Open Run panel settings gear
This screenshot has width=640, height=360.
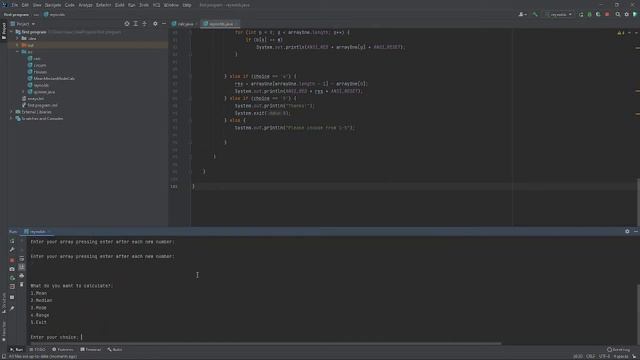point(627,231)
